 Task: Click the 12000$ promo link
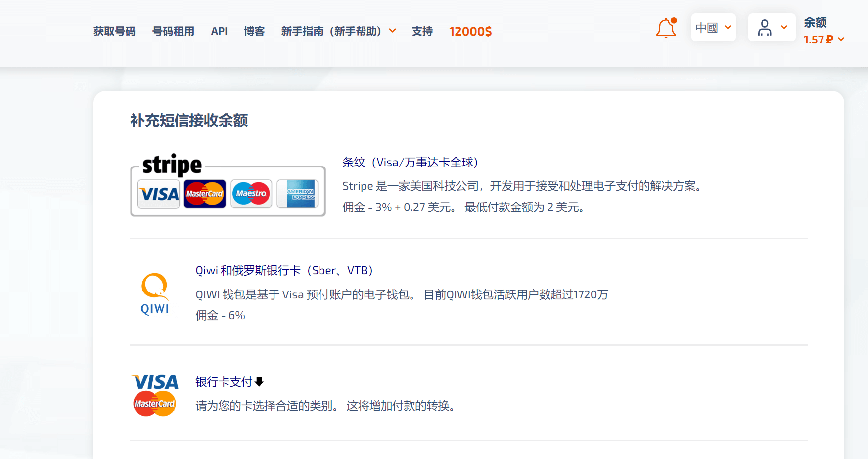coord(470,31)
